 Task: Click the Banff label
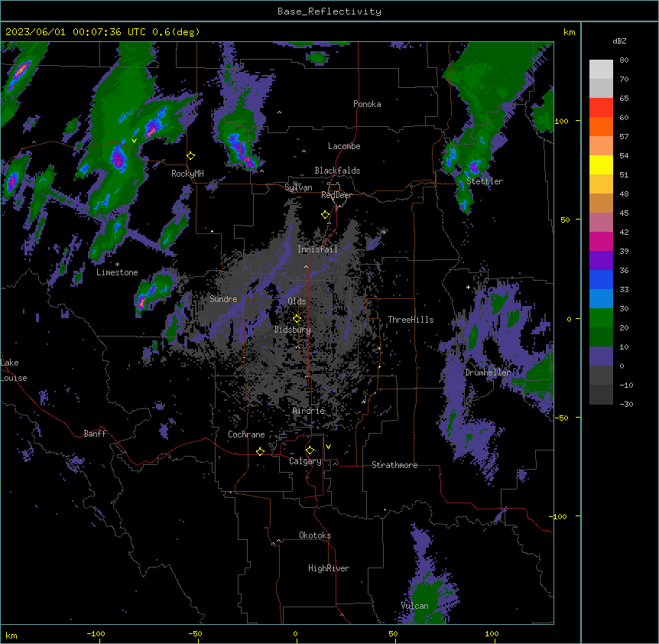click(x=95, y=434)
